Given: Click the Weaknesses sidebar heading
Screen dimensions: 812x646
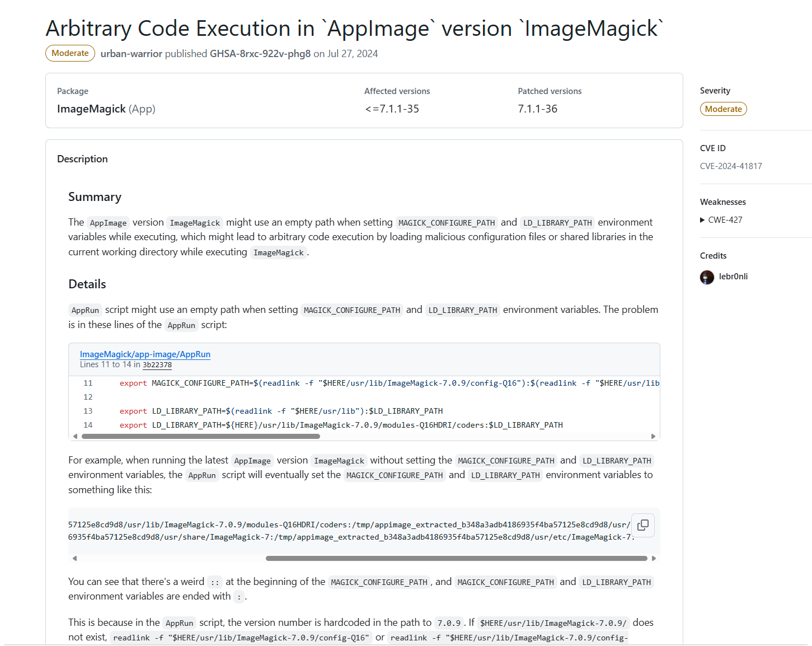Looking at the screenshot, I should tap(723, 202).
